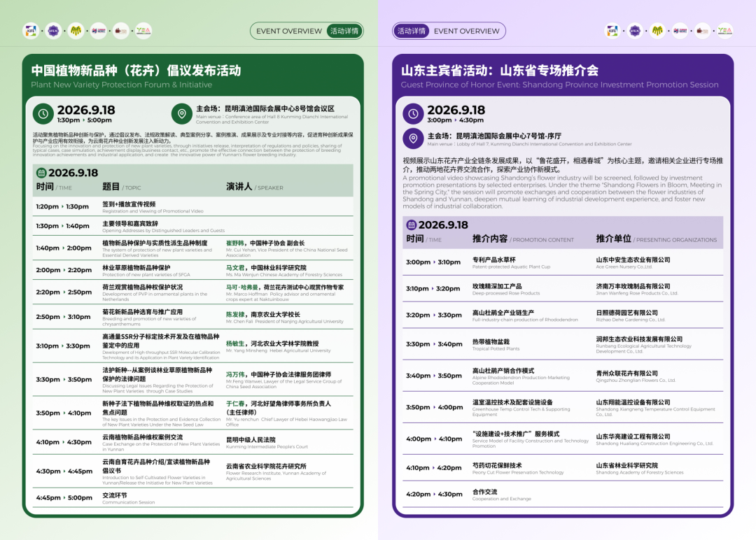Click the organization 日照德荷园艺有限公司
The height and width of the screenshot is (540, 756).
(626, 313)
